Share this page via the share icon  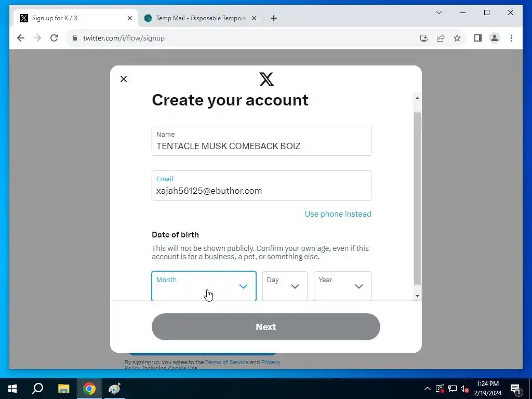pyautogui.click(x=441, y=38)
